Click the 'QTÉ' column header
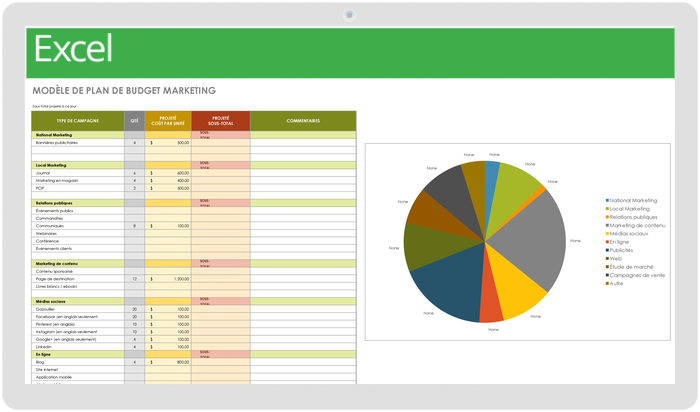This screenshot has width=700, height=412. pyautogui.click(x=134, y=121)
